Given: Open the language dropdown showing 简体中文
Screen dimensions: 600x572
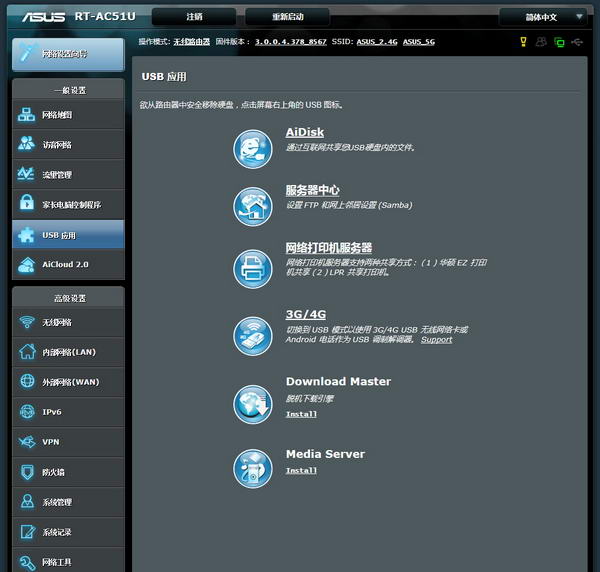Looking at the screenshot, I should 543,17.
